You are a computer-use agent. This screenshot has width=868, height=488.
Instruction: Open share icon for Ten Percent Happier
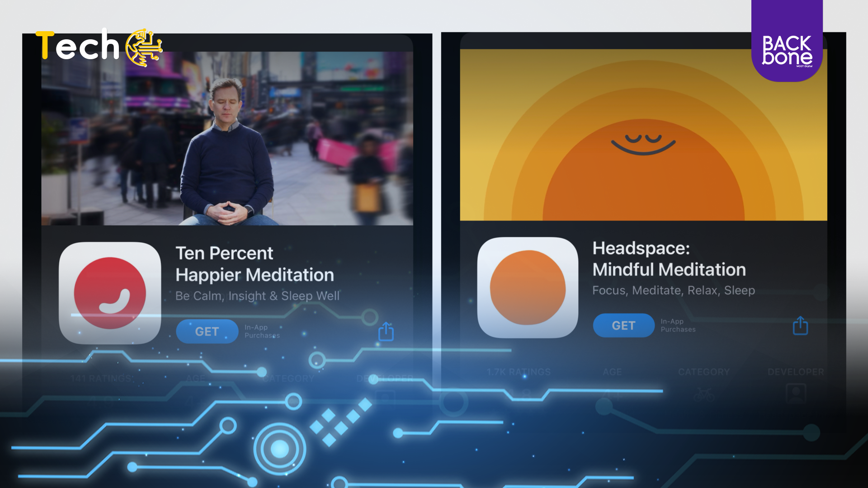tap(386, 331)
